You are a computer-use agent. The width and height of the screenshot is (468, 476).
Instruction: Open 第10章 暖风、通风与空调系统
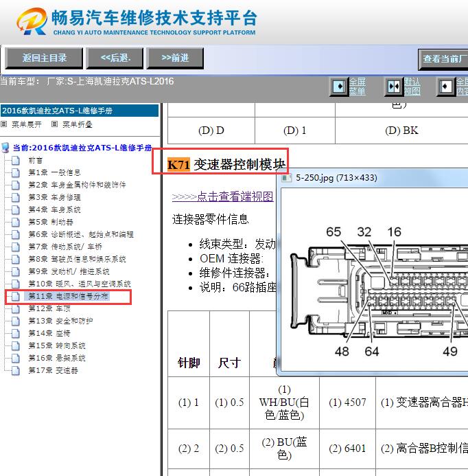(x=80, y=284)
